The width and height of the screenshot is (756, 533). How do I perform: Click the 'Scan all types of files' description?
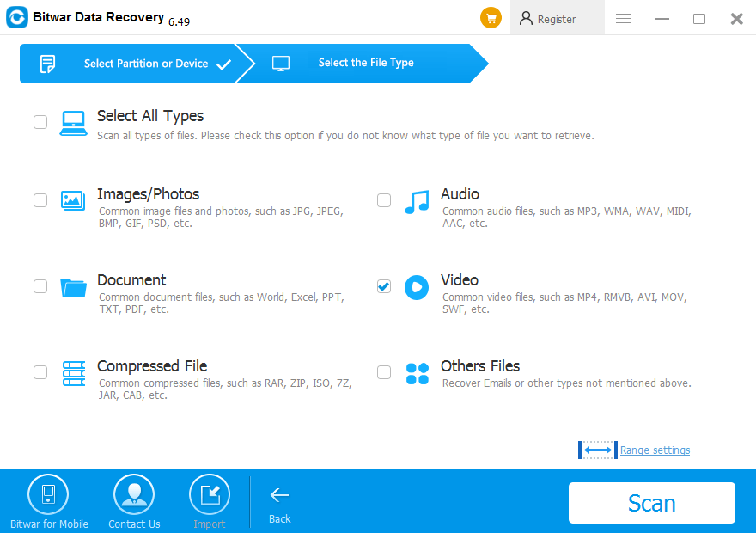pyautogui.click(x=345, y=136)
